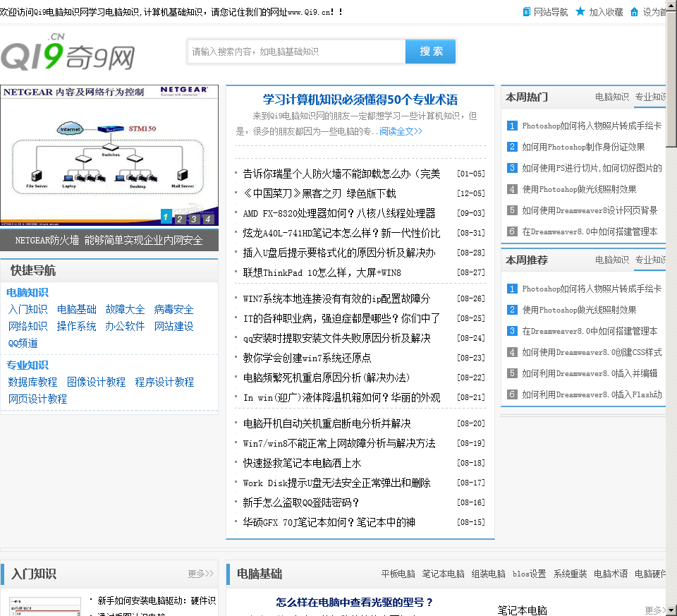Open NETGEAR防火墙 caption link
The width and height of the screenshot is (677, 616).
pyautogui.click(x=109, y=240)
